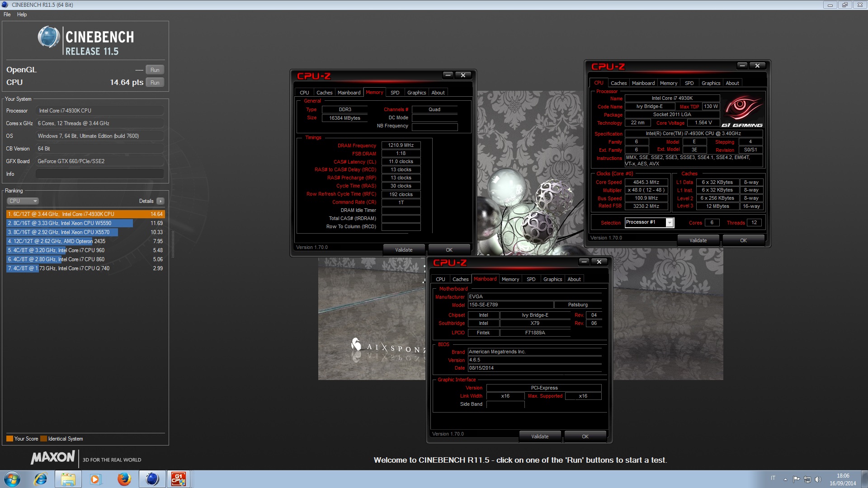The image size is (868, 488).
Task: Click the G1 Gaming eye logo
Action: 742,111
